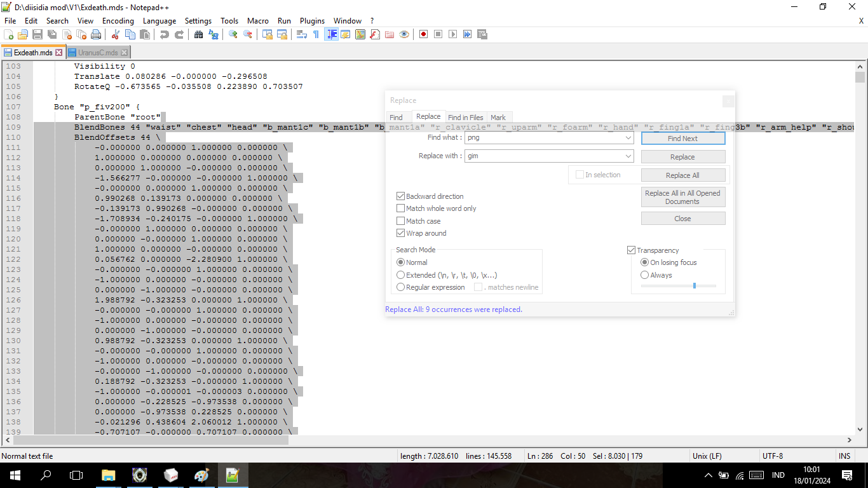Click the Paste toolbar icon

click(145, 34)
